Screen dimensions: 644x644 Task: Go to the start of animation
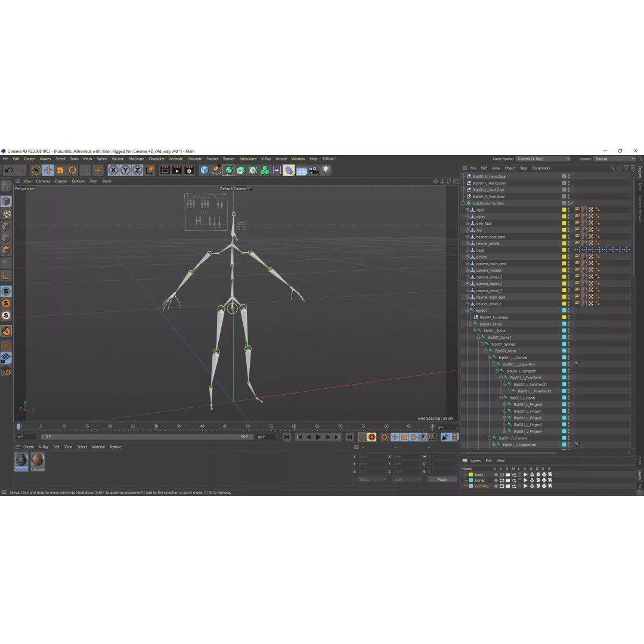[287, 438]
